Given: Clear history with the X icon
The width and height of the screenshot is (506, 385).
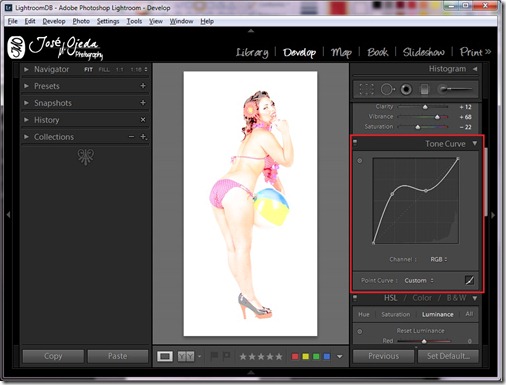Looking at the screenshot, I should [143, 120].
